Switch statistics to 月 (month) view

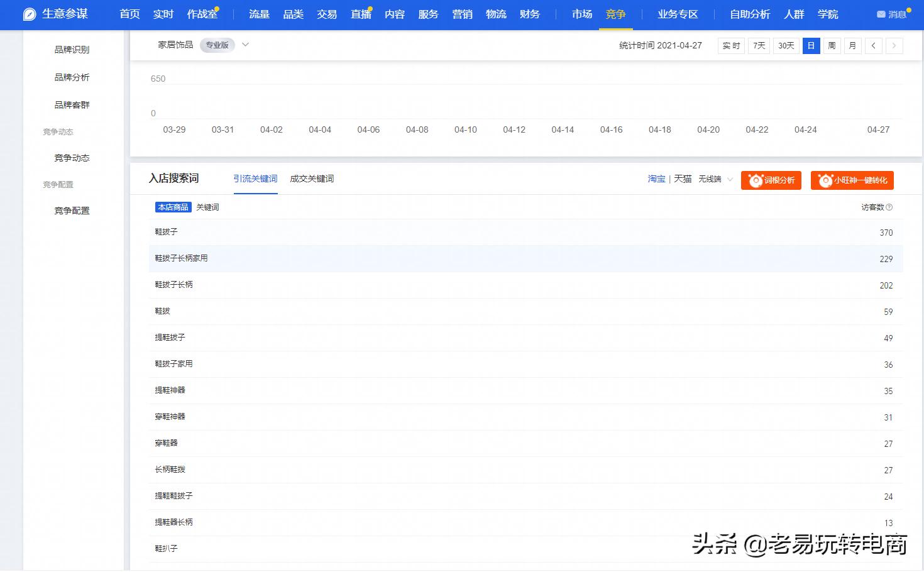pyautogui.click(x=852, y=45)
